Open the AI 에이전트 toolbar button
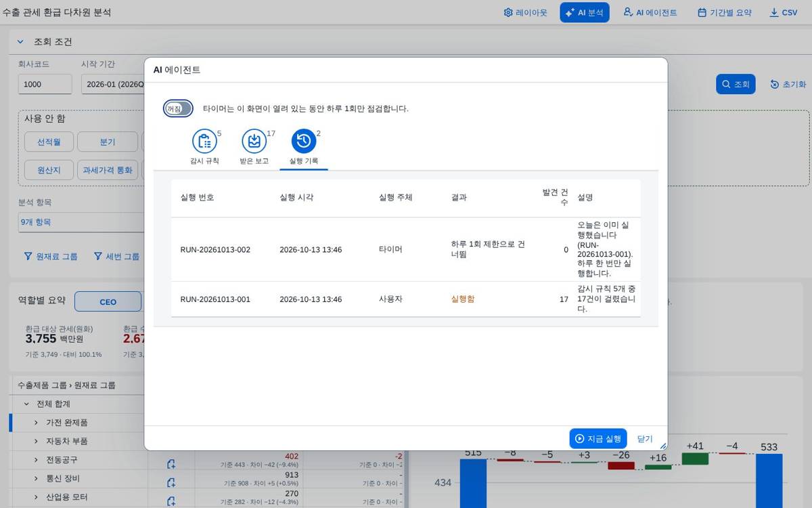 tap(650, 12)
